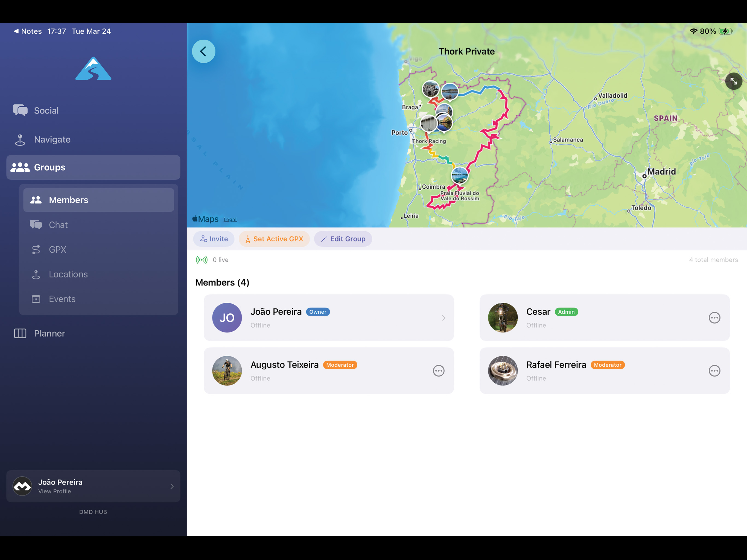Click the Admin badge next to Cesar
Viewport: 747px width, 560px height.
(x=566, y=312)
